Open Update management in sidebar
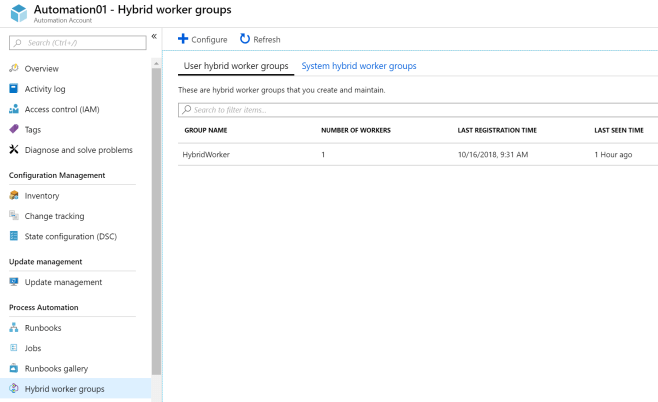The image size is (658, 402). tap(63, 282)
